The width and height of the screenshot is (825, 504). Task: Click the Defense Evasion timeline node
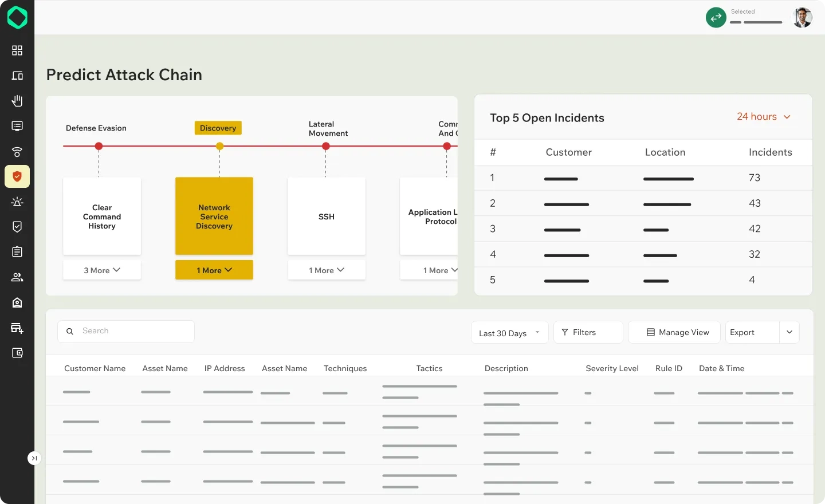[x=99, y=147]
